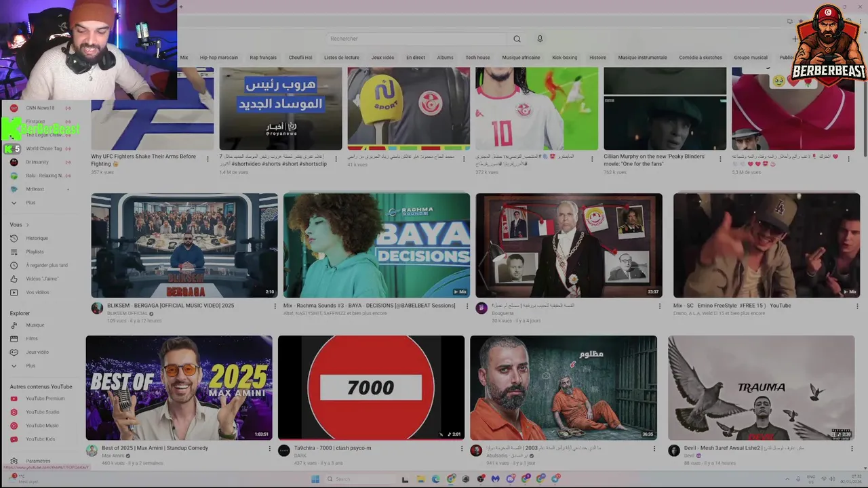Open YouTube Premium link
The width and height of the screenshot is (868, 488).
[45, 399]
